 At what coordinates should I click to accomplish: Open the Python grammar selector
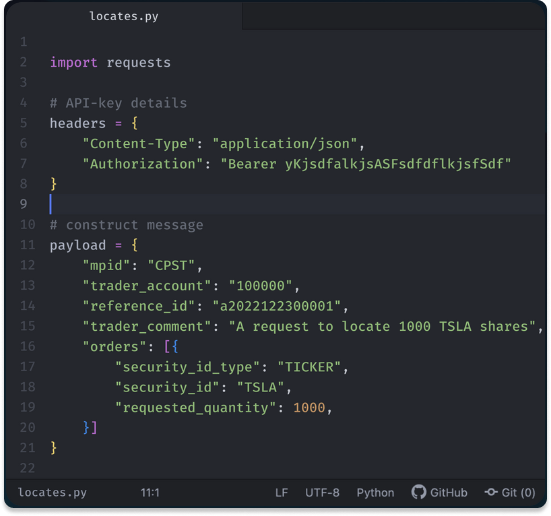375,492
